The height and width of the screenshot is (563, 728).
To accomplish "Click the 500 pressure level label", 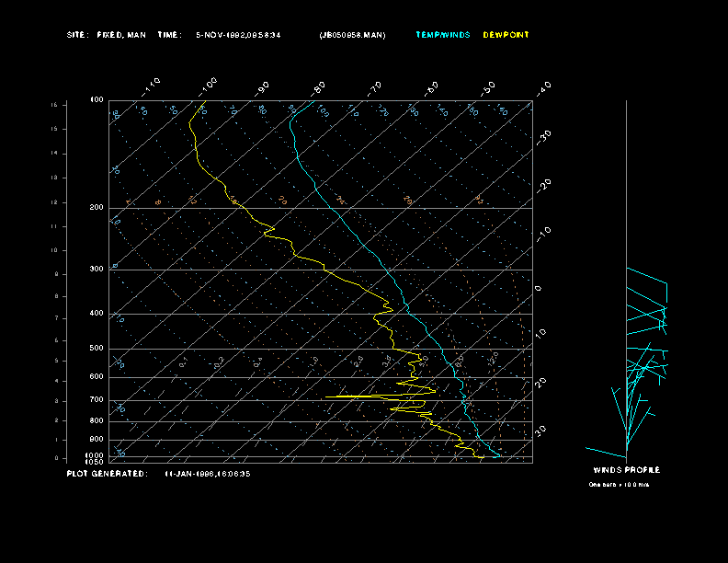I will pyautogui.click(x=96, y=349).
